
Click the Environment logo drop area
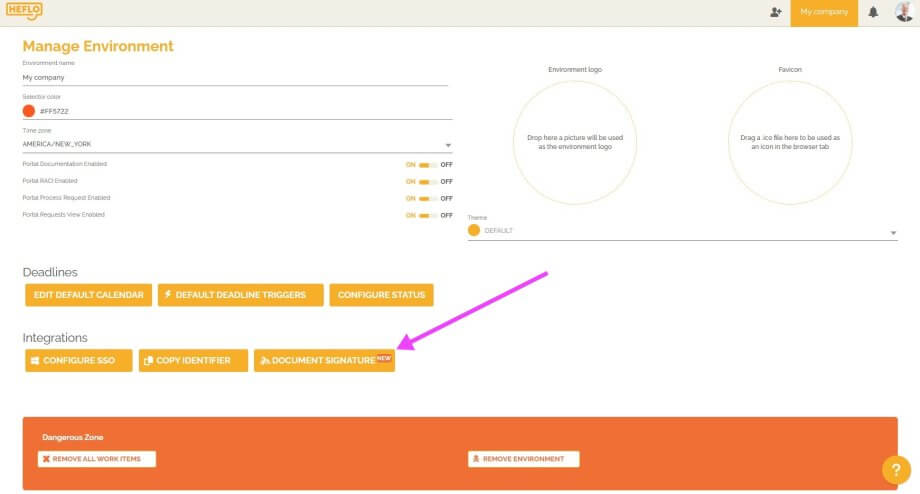point(575,143)
